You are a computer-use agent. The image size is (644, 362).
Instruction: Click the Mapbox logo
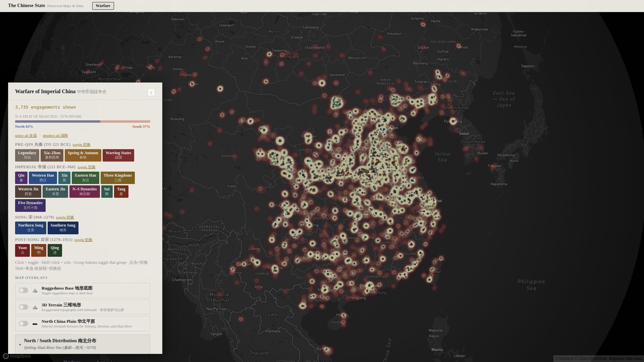(x=17, y=356)
